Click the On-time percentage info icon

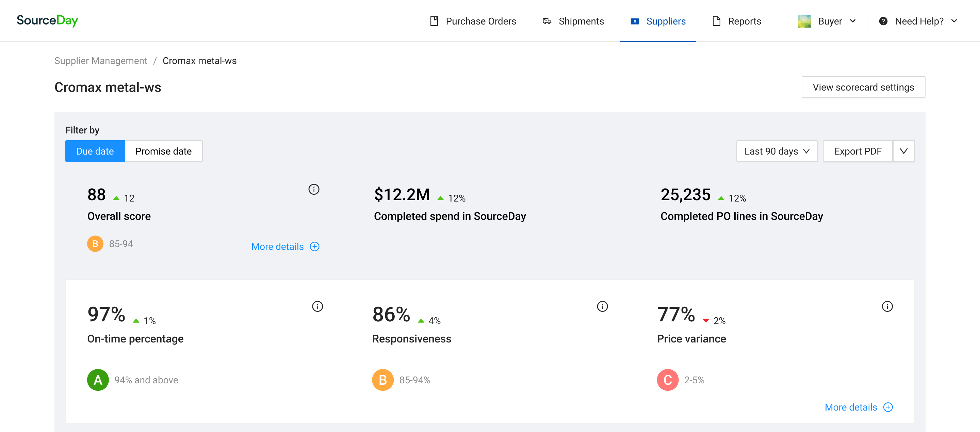[x=317, y=306]
